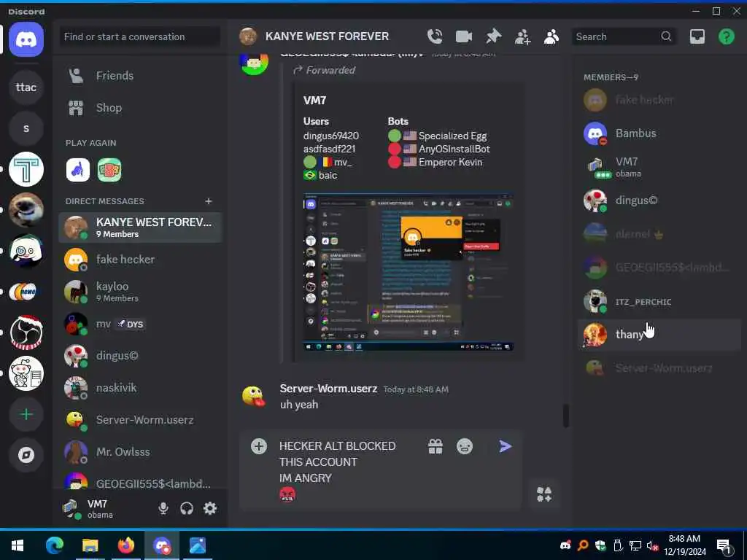Viewport: 747px width, 560px height.
Task: Open Server-Worm.userz direct message in sidebar
Action: (140, 419)
